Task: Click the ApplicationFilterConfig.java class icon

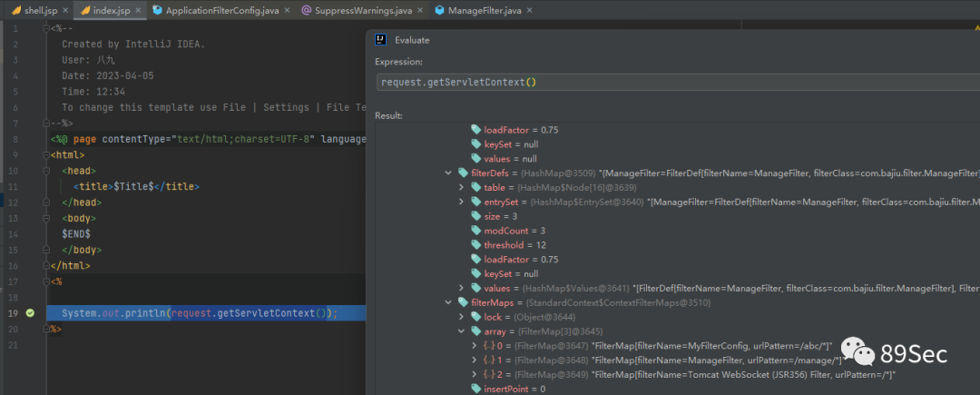Action: (157, 10)
